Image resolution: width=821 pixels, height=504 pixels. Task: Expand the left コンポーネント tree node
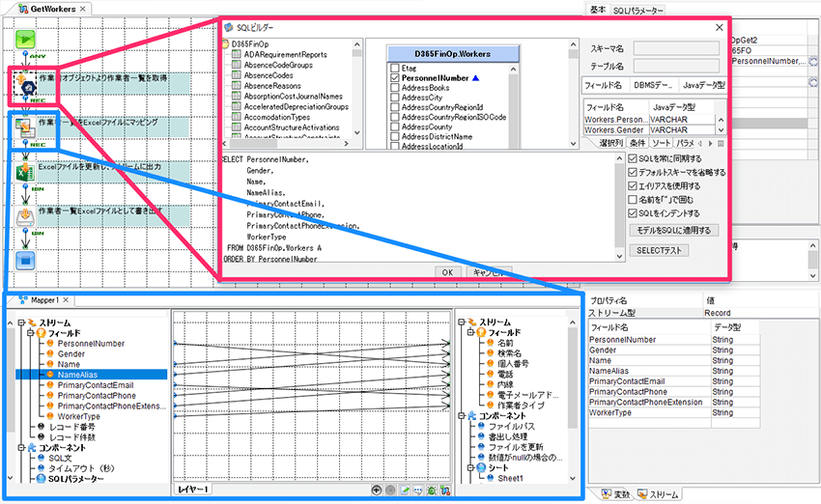coord(23,448)
